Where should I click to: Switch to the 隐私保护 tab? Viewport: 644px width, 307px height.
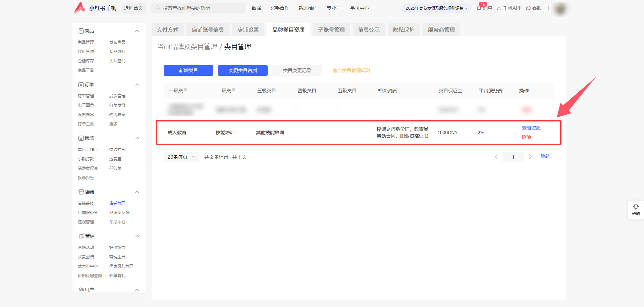pos(404,30)
